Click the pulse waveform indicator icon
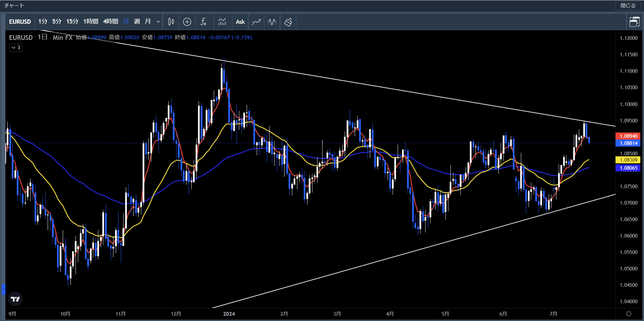The width and height of the screenshot is (644, 321). [x=272, y=22]
